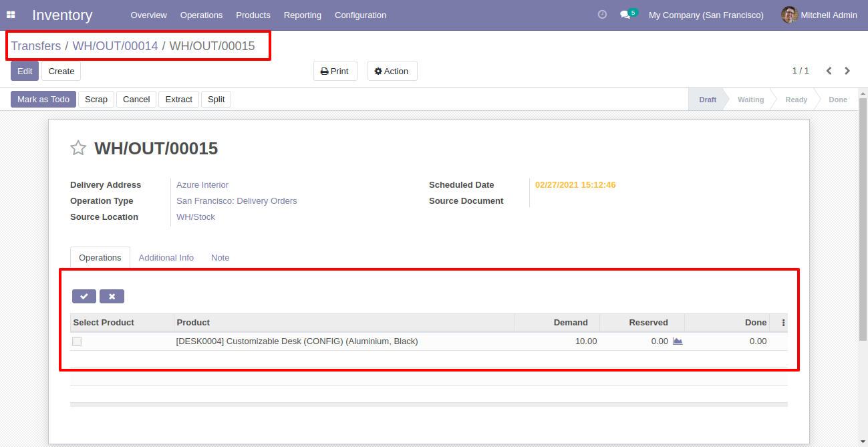Click the Create button
Screen dimensions: 868x447
coord(61,71)
